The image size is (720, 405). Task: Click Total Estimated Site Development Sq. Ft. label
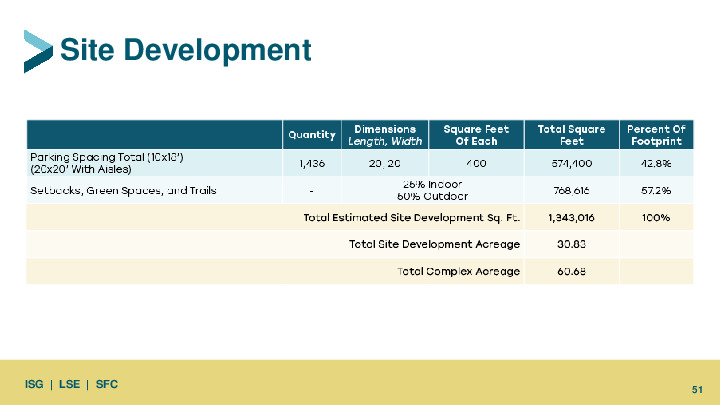[x=412, y=217]
